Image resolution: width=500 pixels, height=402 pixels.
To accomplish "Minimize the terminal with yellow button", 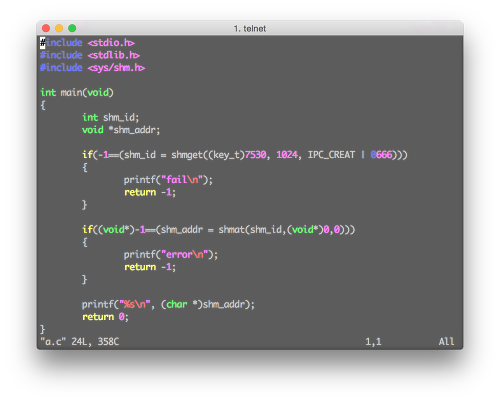I will tap(59, 28).
